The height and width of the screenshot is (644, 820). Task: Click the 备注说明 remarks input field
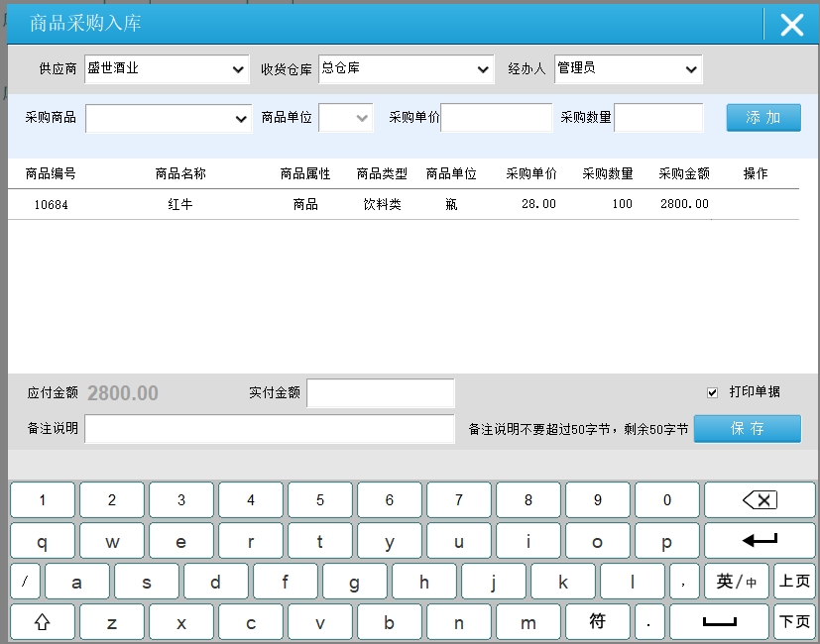(x=270, y=429)
